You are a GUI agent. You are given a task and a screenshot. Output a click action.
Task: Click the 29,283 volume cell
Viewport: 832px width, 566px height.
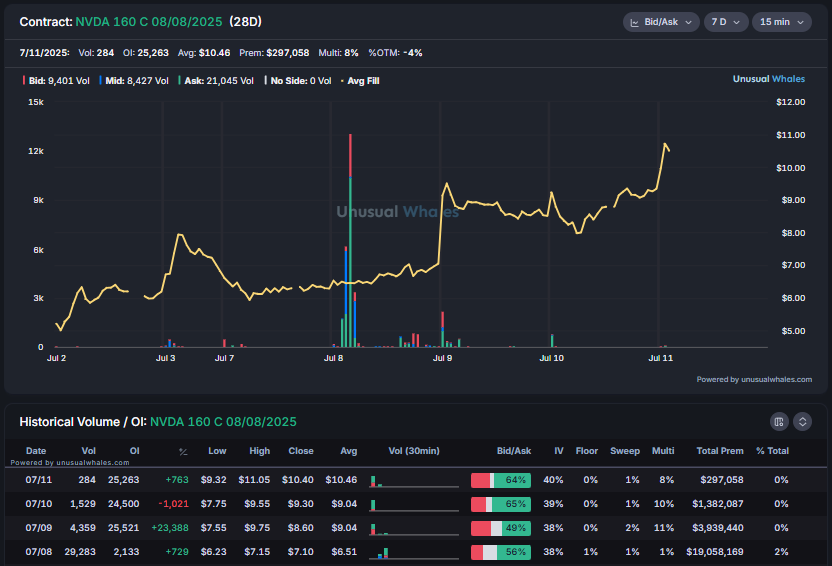80,552
